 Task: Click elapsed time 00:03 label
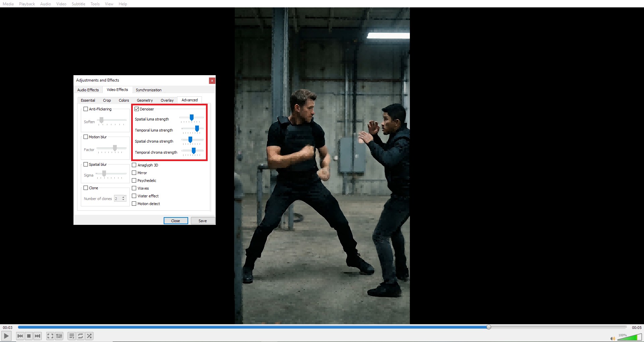pos(8,328)
